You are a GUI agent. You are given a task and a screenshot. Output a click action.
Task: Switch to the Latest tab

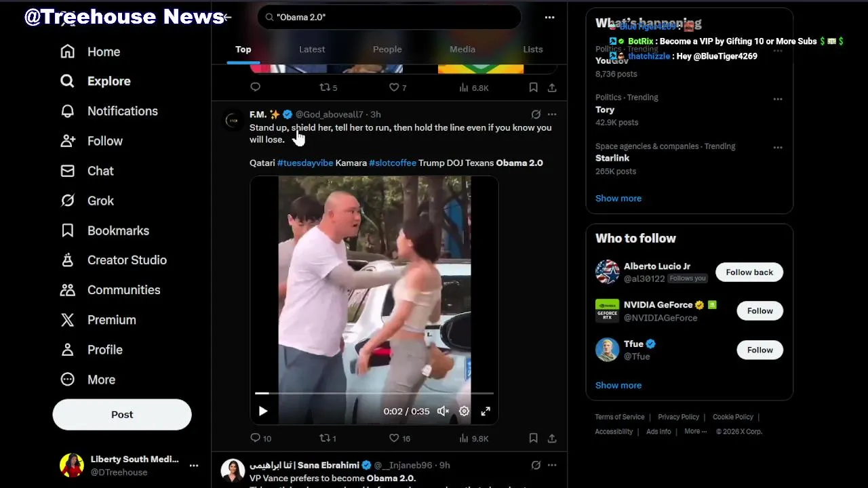click(312, 49)
